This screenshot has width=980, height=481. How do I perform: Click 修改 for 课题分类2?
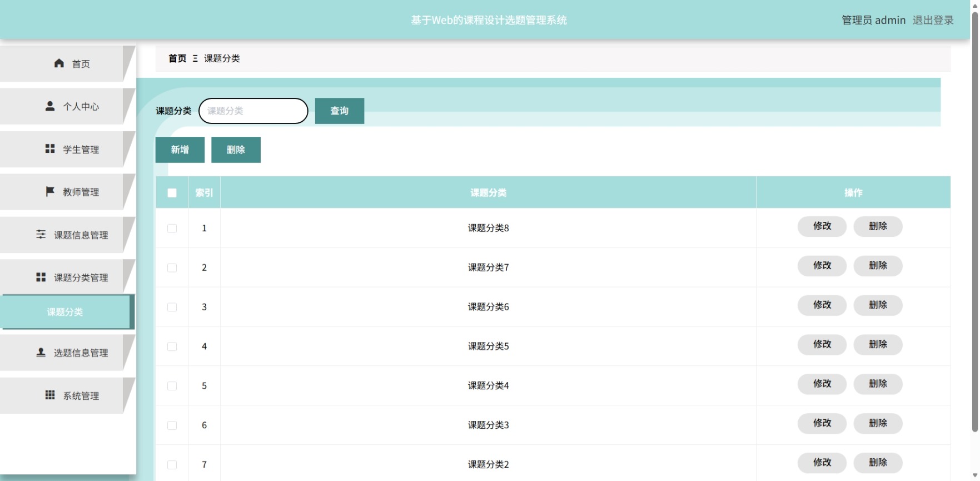pyautogui.click(x=822, y=463)
